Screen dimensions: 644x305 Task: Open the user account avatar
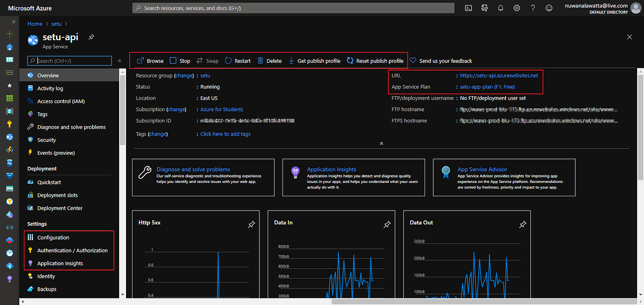coord(636,8)
